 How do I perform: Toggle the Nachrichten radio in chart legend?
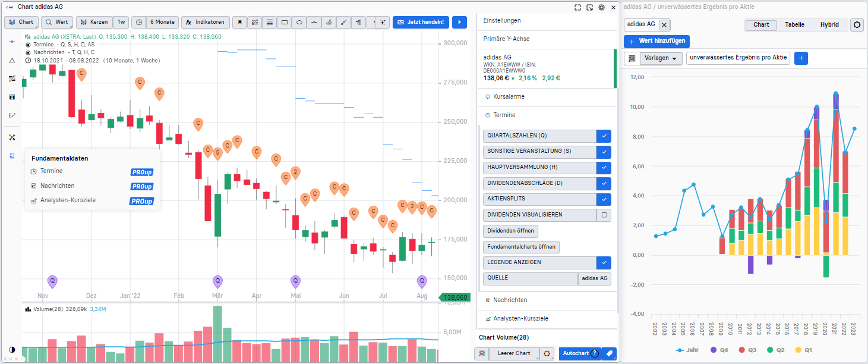(28, 52)
